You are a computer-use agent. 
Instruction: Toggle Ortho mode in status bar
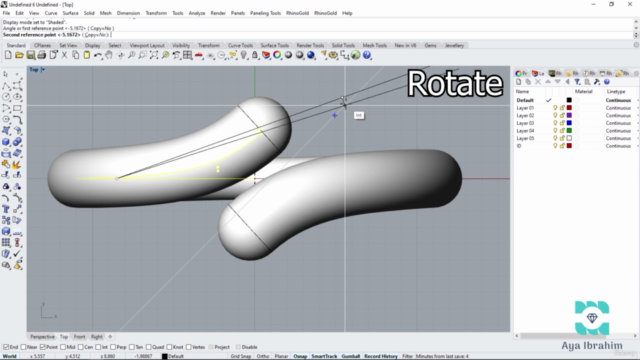tap(263, 356)
